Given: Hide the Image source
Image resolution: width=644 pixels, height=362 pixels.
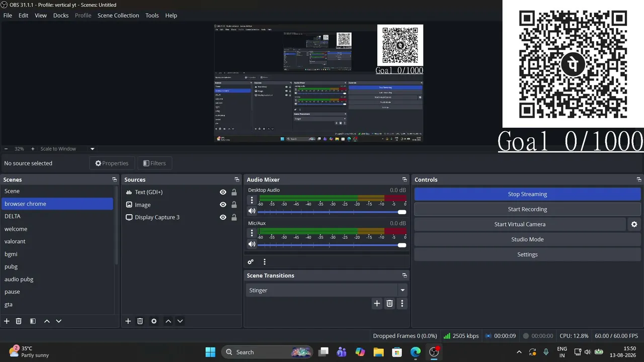Looking at the screenshot, I should click(x=223, y=205).
